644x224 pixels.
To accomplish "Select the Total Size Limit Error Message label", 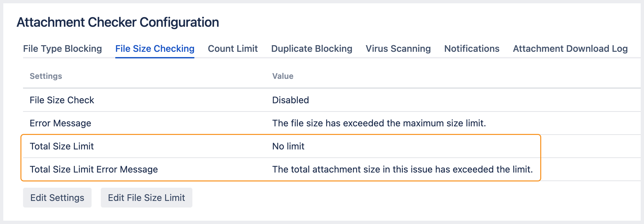I will click(x=94, y=170).
